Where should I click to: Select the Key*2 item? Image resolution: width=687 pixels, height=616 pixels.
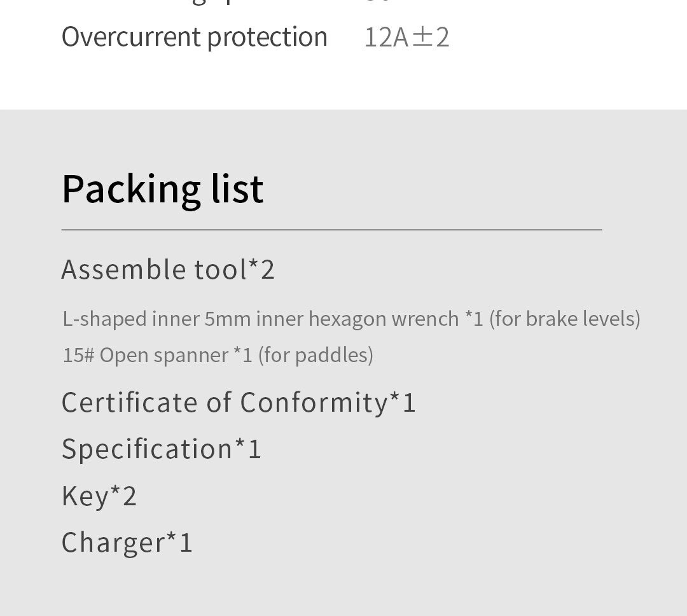[x=99, y=496]
